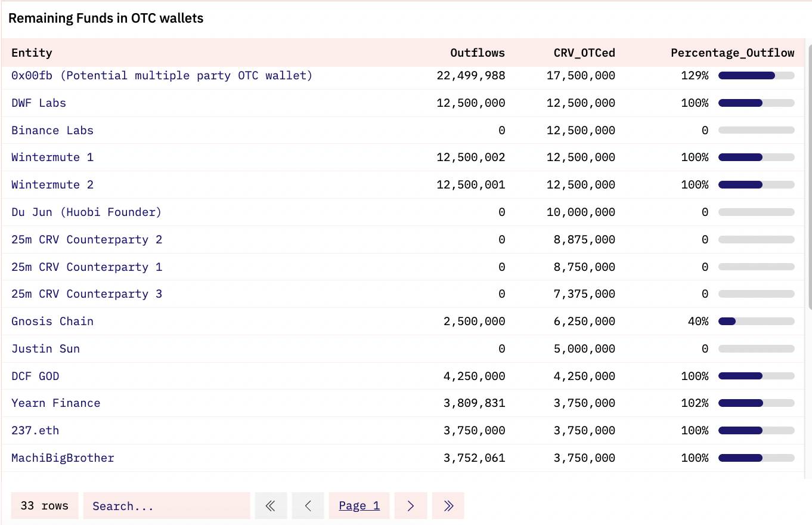Select 25m CRV Counterparty 3 entity
This screenshot has width=812, height=525.
tap(87, 294)
